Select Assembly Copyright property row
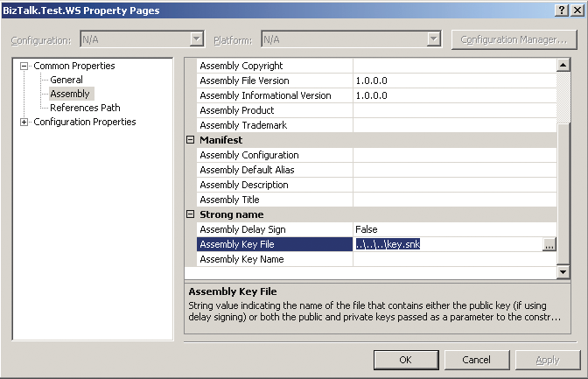 pyautogui.click(x=275, y=66)
